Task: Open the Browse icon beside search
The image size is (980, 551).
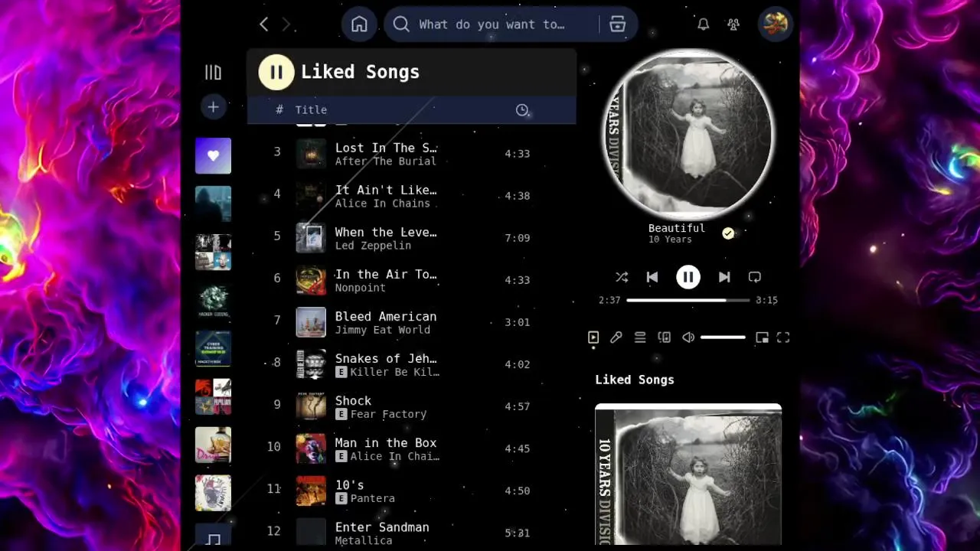Action: (x=618, y=24)
